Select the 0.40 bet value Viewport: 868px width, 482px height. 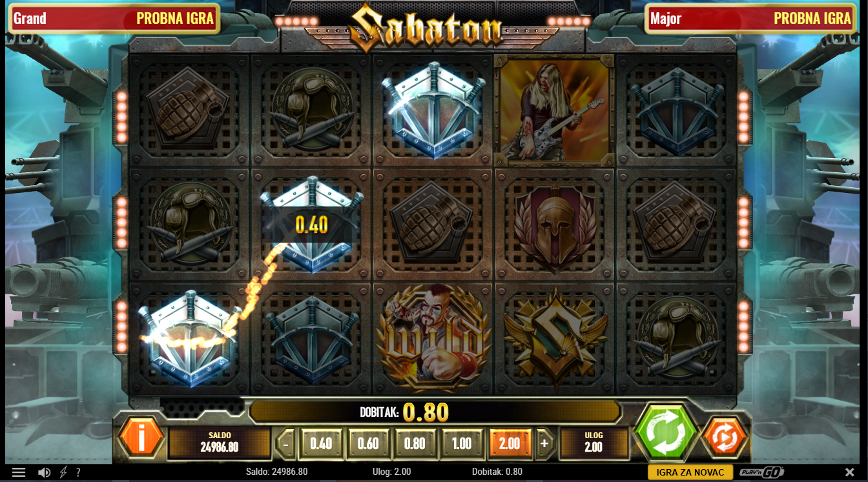321,444
